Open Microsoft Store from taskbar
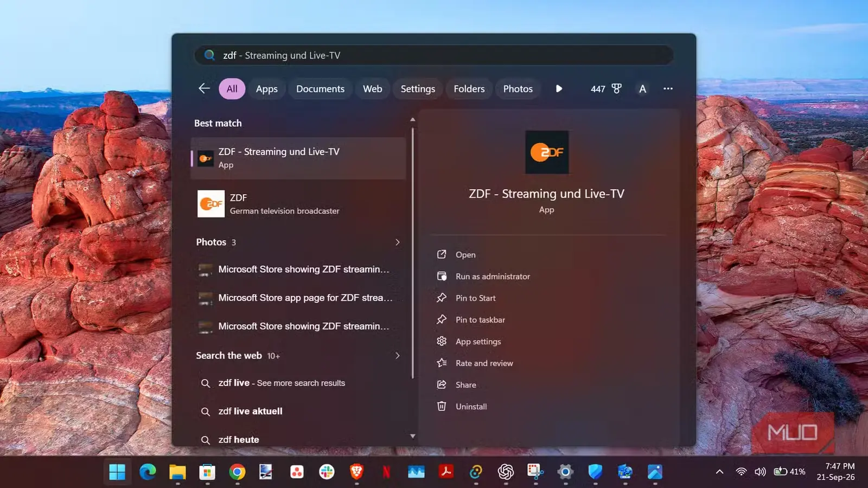The width and height of the screenshot is (868, 488). 207,472
